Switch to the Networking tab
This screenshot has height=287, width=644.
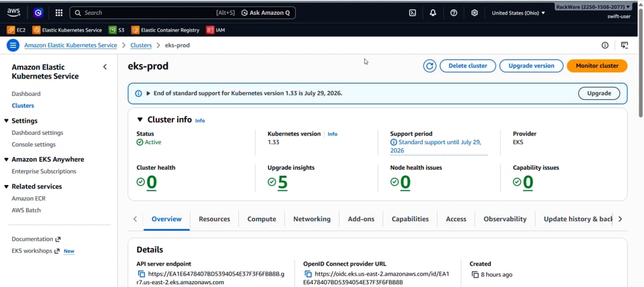coord(312,219)
